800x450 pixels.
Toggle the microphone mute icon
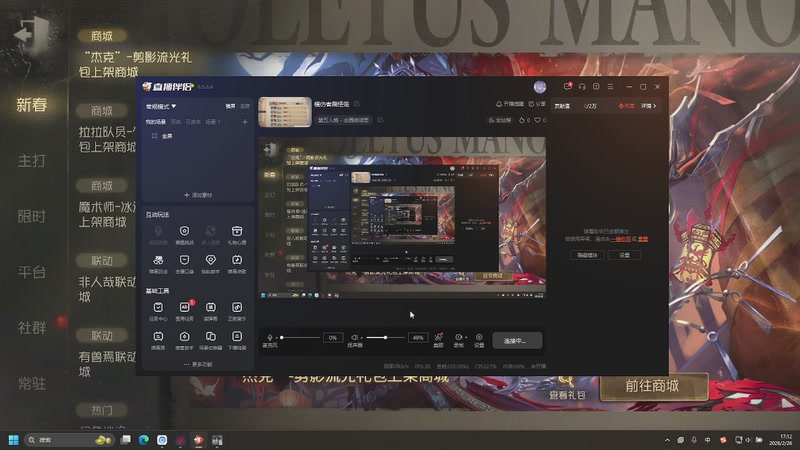[270, 338]
